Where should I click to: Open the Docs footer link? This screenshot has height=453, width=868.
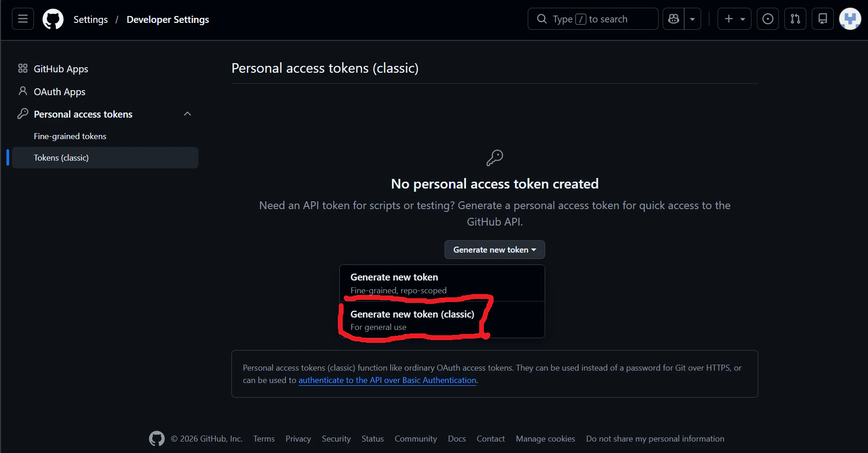point(457,438)
